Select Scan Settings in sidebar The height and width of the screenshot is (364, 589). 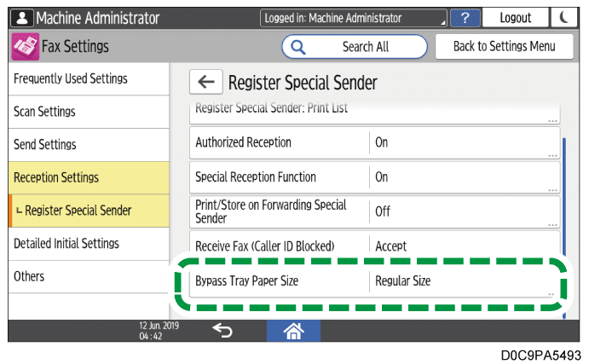click(84, 112)
